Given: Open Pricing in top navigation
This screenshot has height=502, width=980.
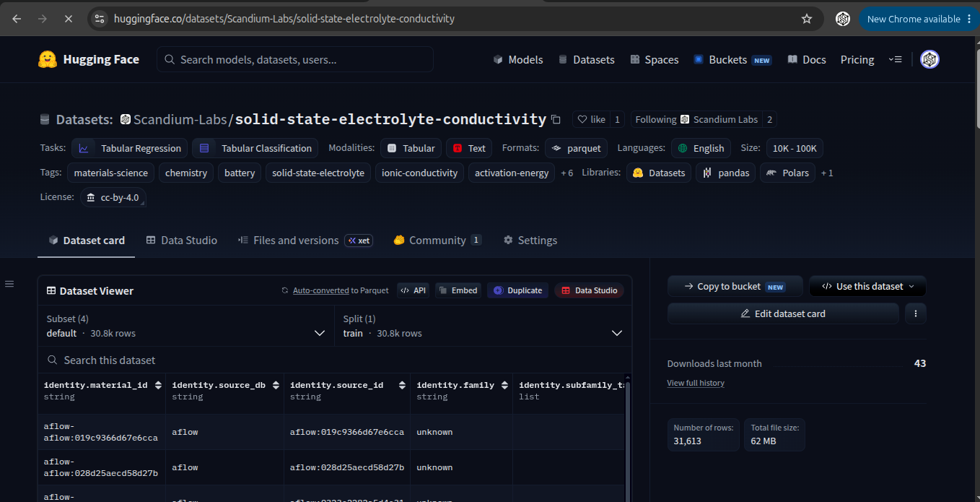Looking at the screenshot, I should point(857,59).
